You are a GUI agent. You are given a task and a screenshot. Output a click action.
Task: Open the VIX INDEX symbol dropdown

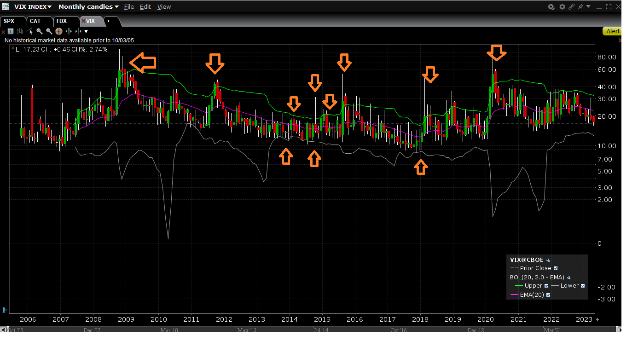pyautogui.click(x=33, y=7)
